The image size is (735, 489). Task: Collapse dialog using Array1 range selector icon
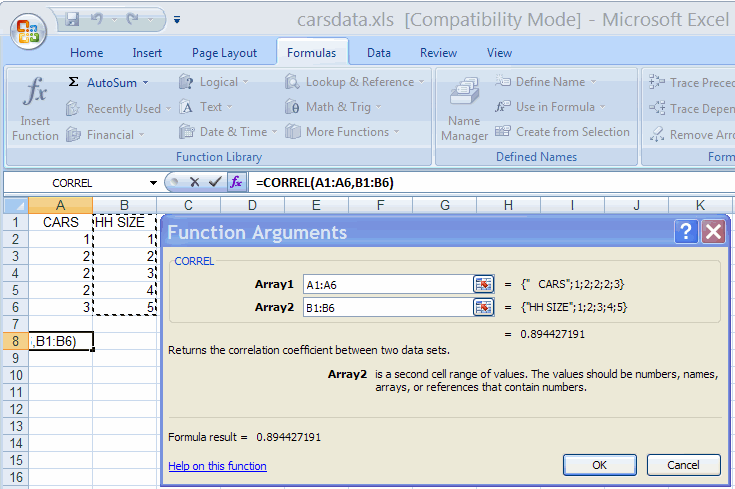pos(484,284)
